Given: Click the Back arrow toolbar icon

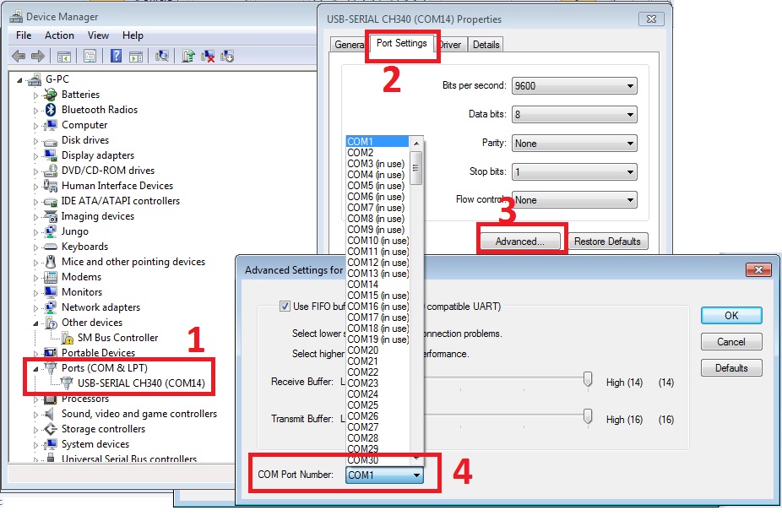Looking at the screenshot, I should coord(18,56).
